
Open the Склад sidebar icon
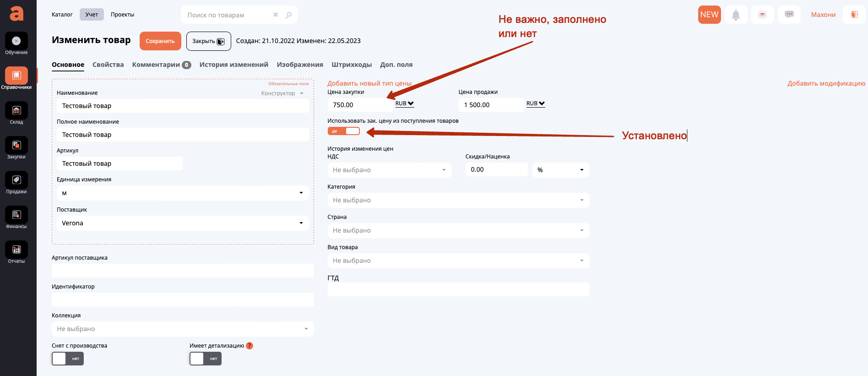click(x=16, y=111)
